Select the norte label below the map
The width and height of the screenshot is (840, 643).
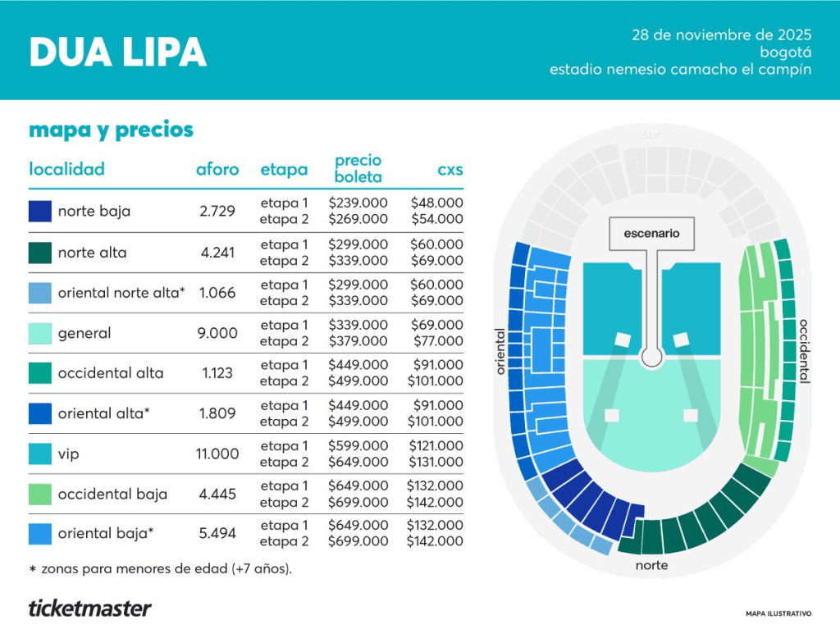click(652, 565)
